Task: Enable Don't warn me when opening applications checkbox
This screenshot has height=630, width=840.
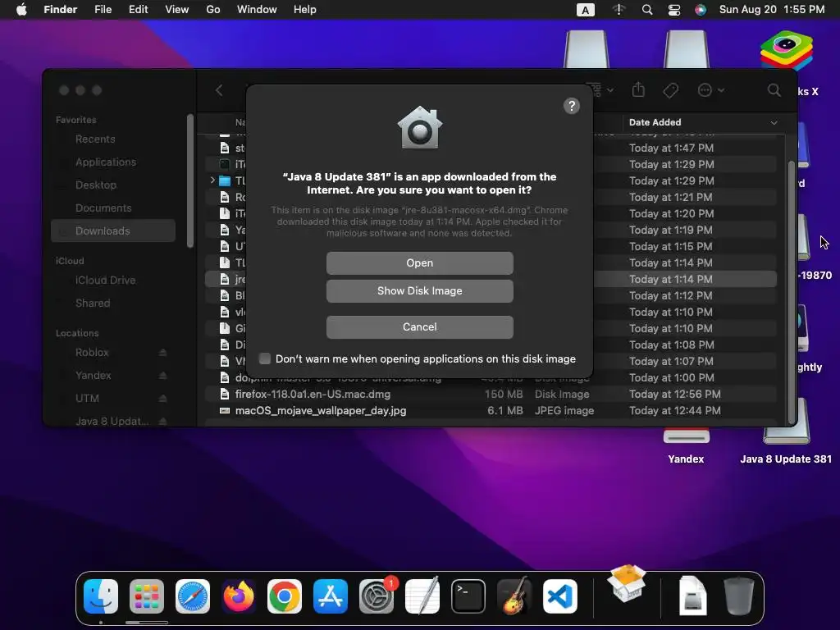Action: pos(265,358)
